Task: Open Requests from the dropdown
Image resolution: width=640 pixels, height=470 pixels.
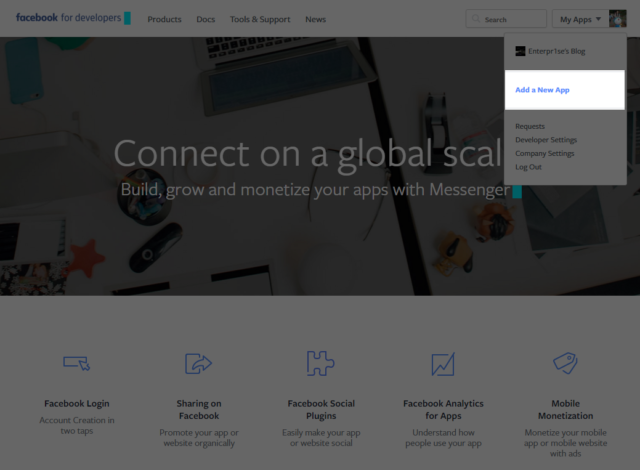Action: [530, 126]
